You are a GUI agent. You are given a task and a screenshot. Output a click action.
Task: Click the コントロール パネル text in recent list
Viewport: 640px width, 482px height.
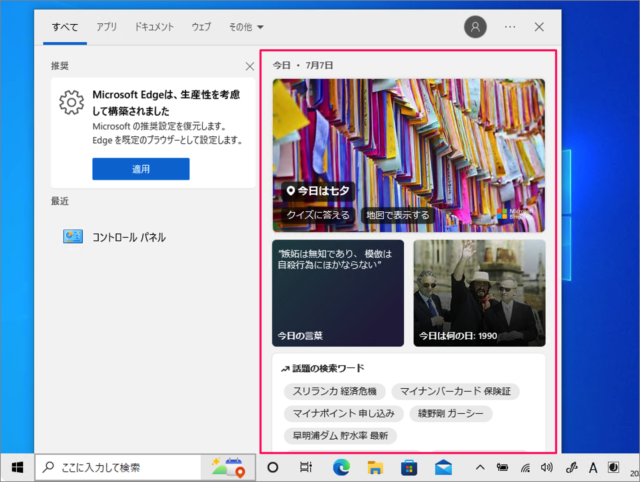pyautogui.click(x=129, y=237)
